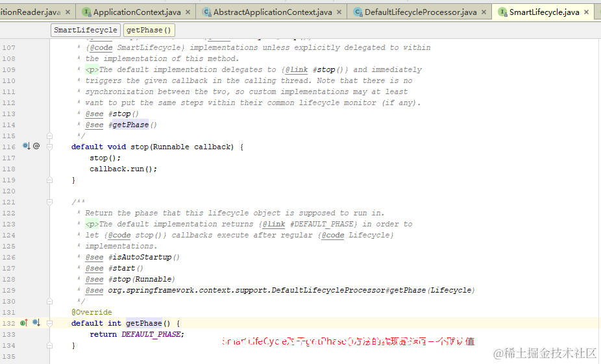The height and width of the screenshot is (364, 601).
Task: Click the DefaultLifecycleProcessor.java class file icon
Action: click(x=358, y=12)
